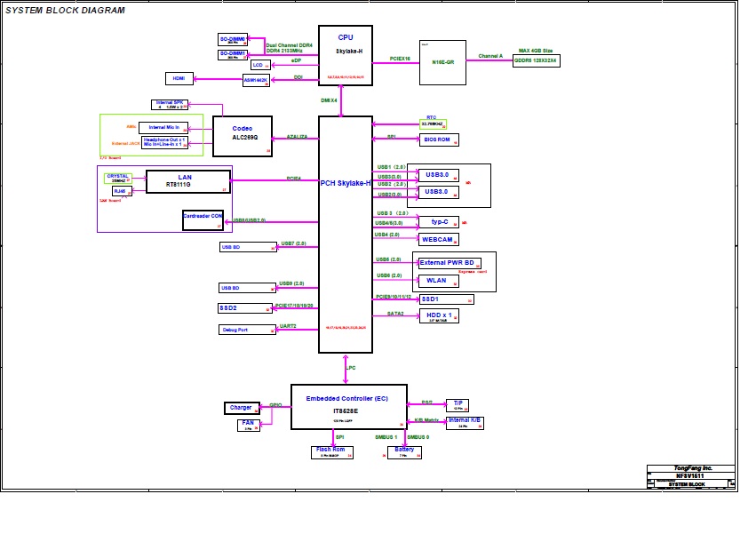This screenshot has height=534, width=756.
Task: Select the BIOS ROM block
Action: [x=439, y=140]
